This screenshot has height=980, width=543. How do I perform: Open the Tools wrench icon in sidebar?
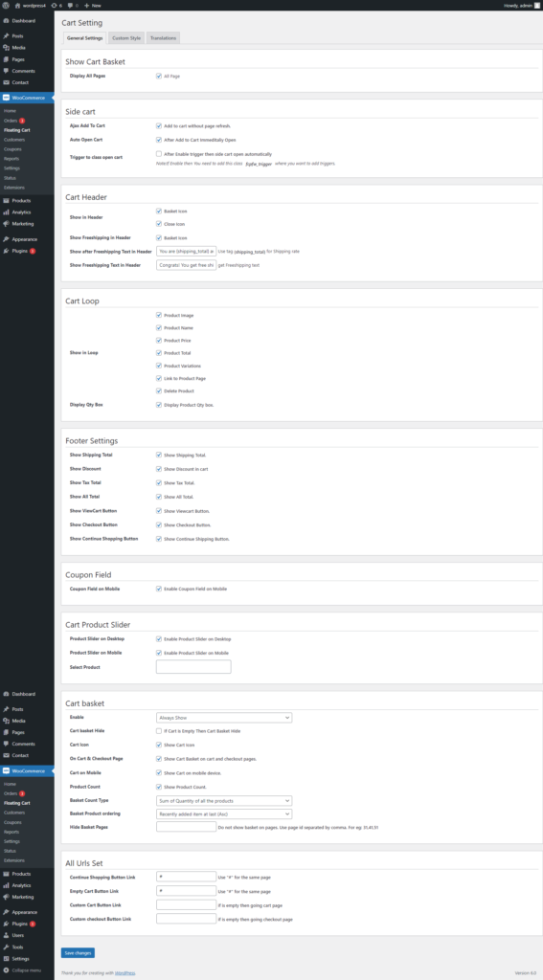(x=7, y=947)
